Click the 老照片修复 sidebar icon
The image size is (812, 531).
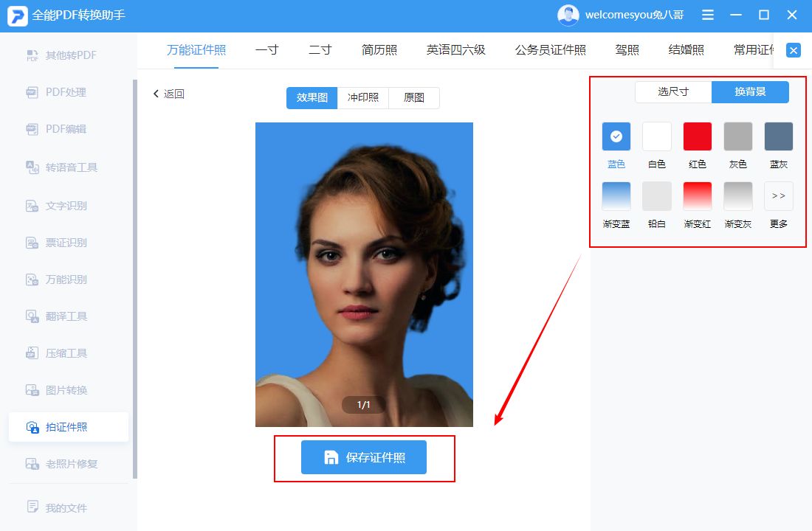click(x=32, y=464)
